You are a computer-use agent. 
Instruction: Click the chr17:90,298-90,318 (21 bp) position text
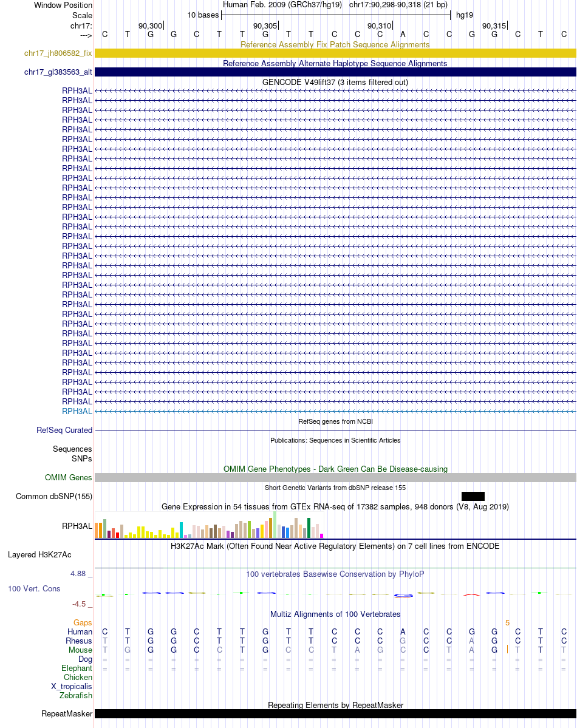[x=398, y=5]
